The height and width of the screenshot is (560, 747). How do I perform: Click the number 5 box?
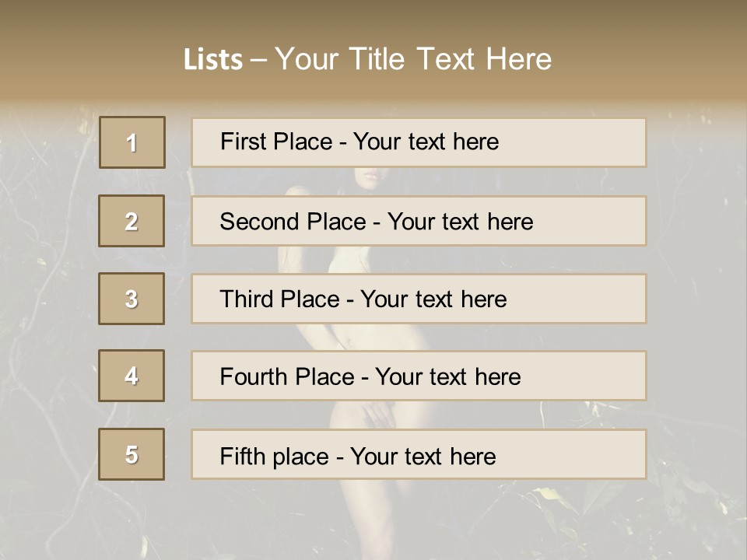point(132,454)
